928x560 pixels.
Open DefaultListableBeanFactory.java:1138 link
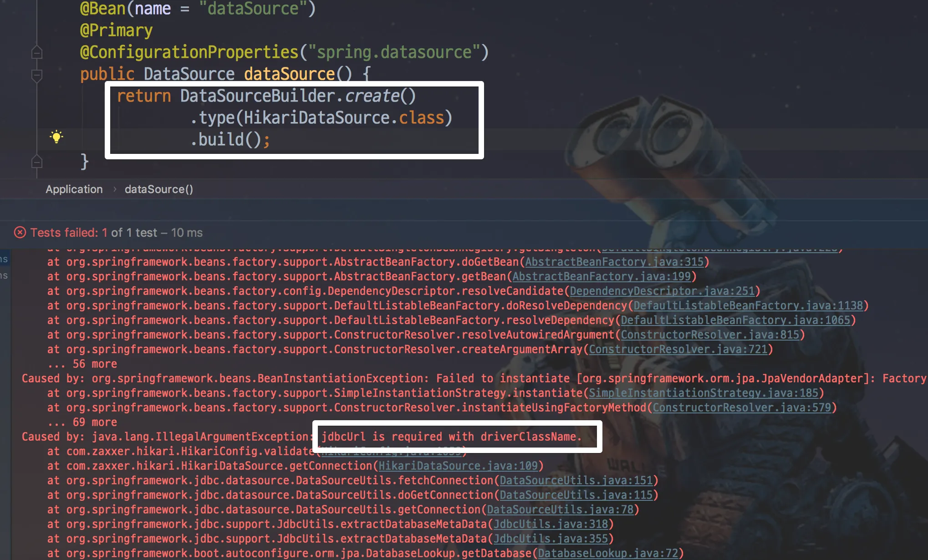point(748,305)
